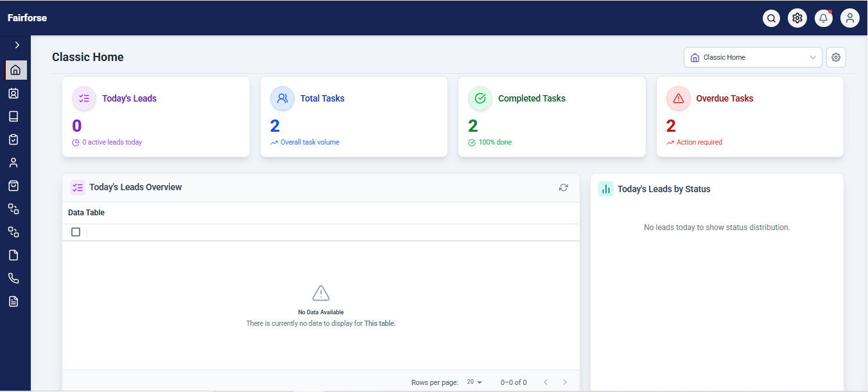Click the search icon in the top bar
868x392 pixels.
pos(772,18)
